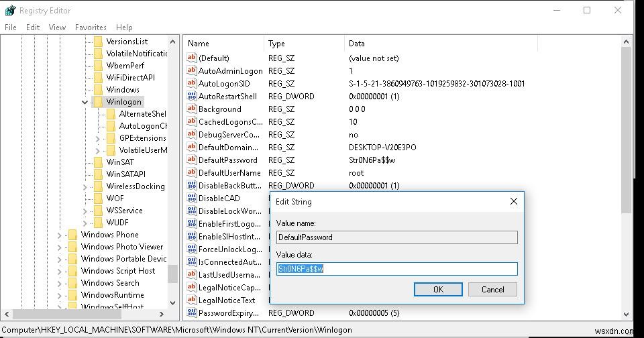This screenshot has height=338, width=644.
Task: Close the Edit String dialog
Action: pos(514,201)
